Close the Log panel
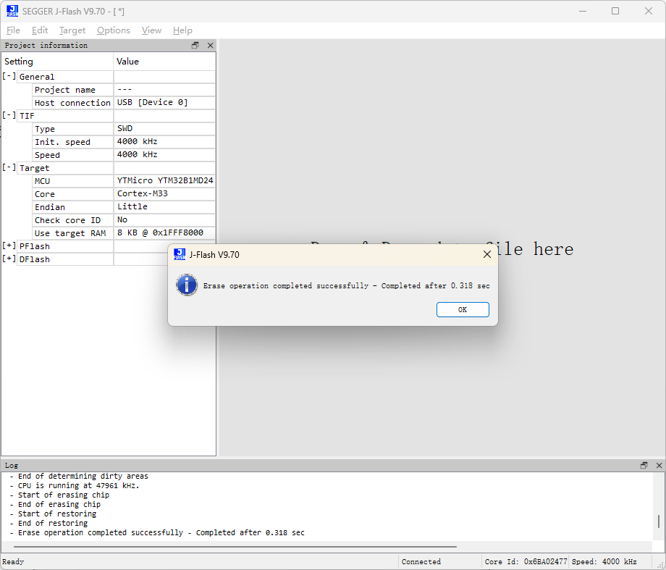The height and width of the screenshot is (570, 666). click(659, 466)
